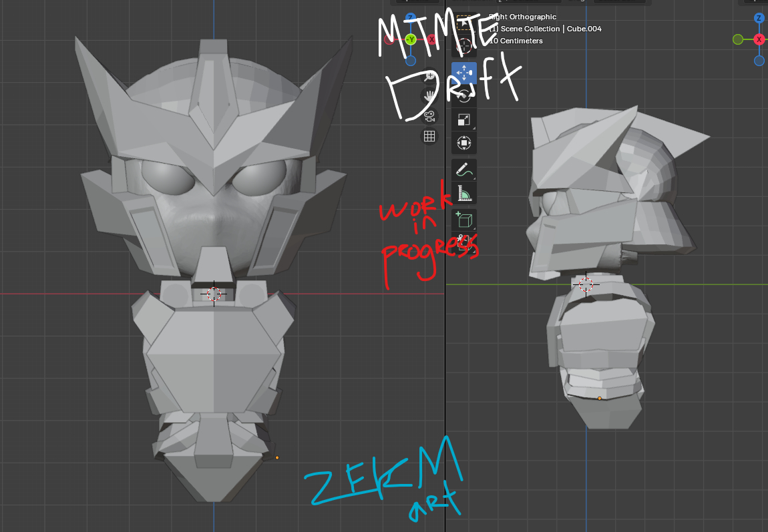The height and width of the screenshot is (532, 768).
Task: Click the 3D cursor in side view
Action: coord(586,284)
